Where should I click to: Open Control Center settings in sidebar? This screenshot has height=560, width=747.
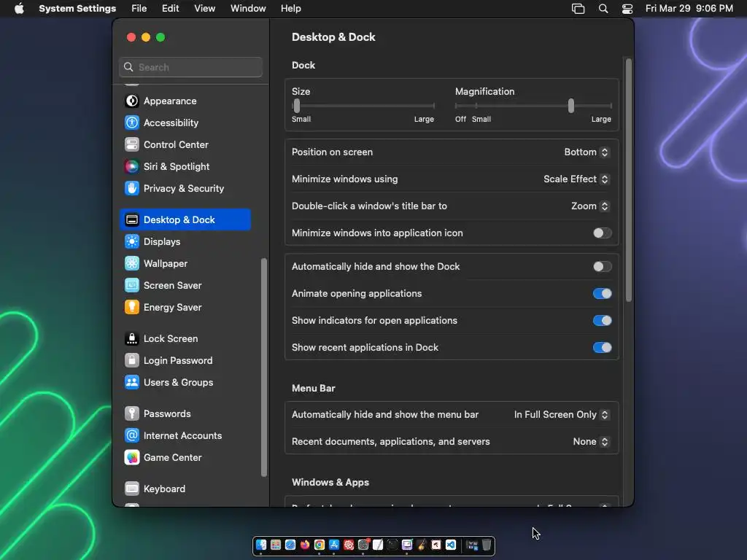click(185, 145)
